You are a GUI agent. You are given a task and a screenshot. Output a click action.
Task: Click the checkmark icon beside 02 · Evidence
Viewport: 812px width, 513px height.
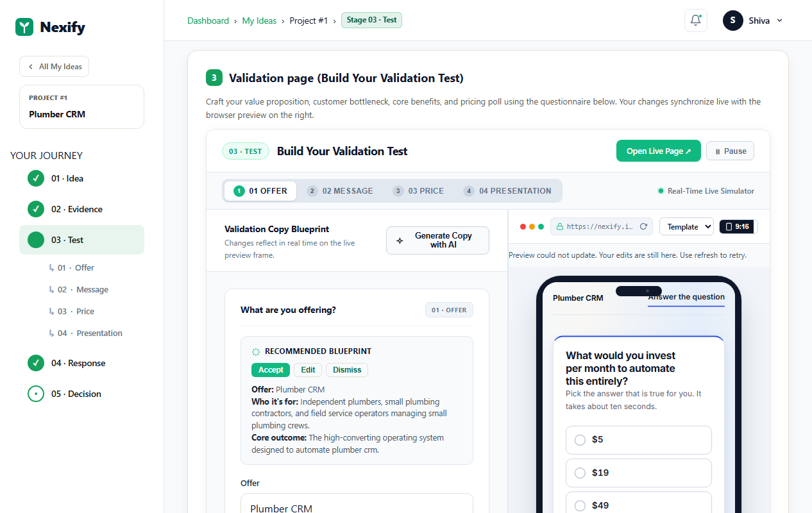(x=36, y=209)
